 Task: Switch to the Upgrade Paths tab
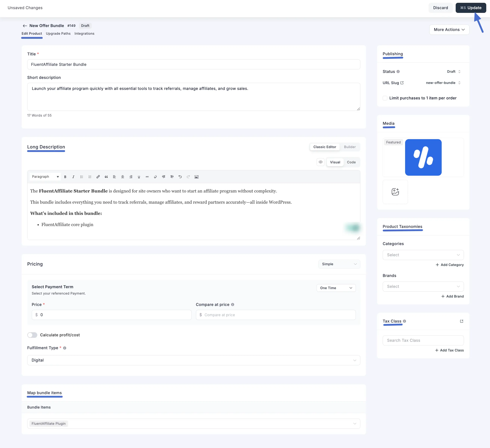[x=58, y=34]
